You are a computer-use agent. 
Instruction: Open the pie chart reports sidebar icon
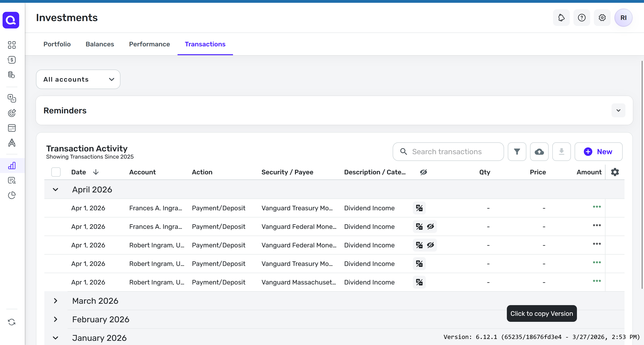tap(12, 195)
